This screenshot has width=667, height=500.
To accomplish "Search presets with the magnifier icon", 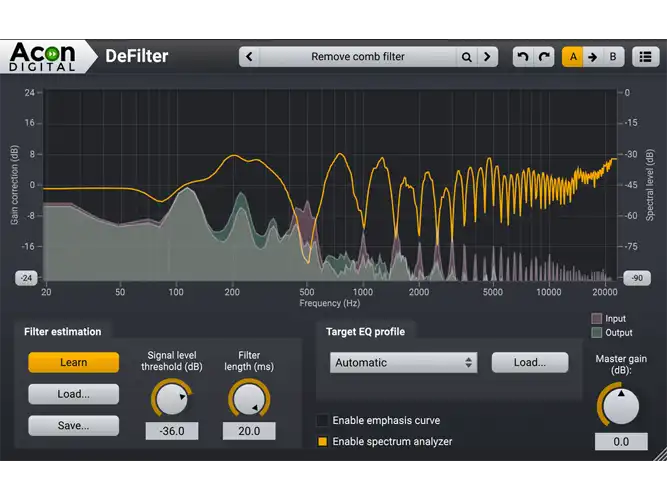I will coord(467,57).
